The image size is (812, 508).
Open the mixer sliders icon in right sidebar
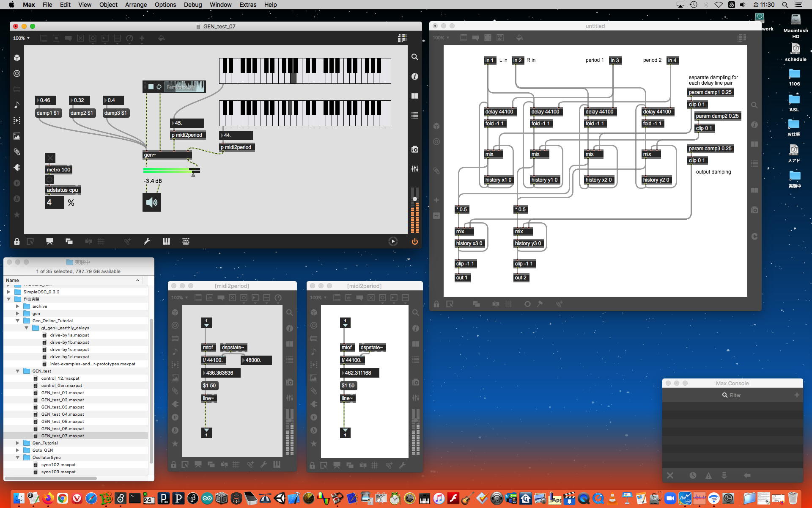point(415,168)
